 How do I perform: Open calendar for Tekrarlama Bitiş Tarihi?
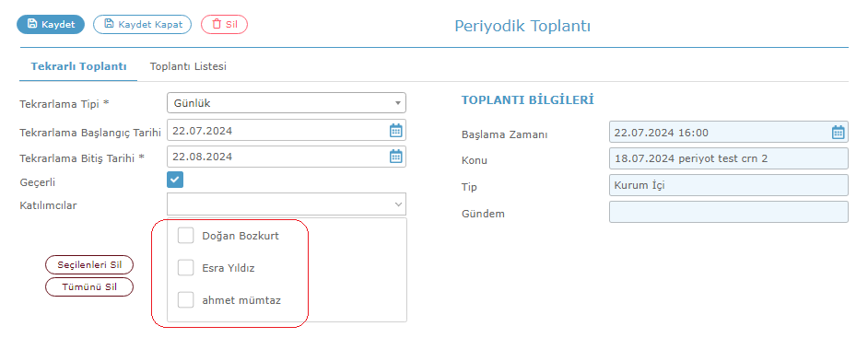[x=395, y=157]
